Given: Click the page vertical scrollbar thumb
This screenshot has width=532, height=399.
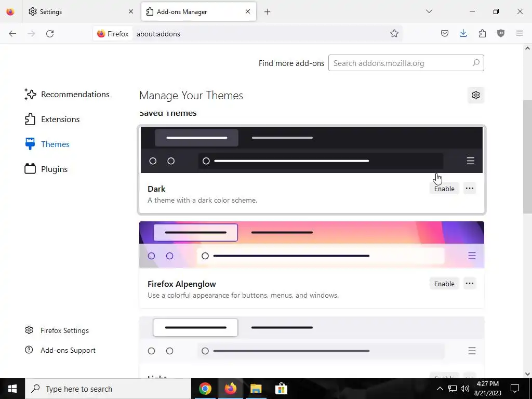Looking at the screenshot, I should click(527, 157).
